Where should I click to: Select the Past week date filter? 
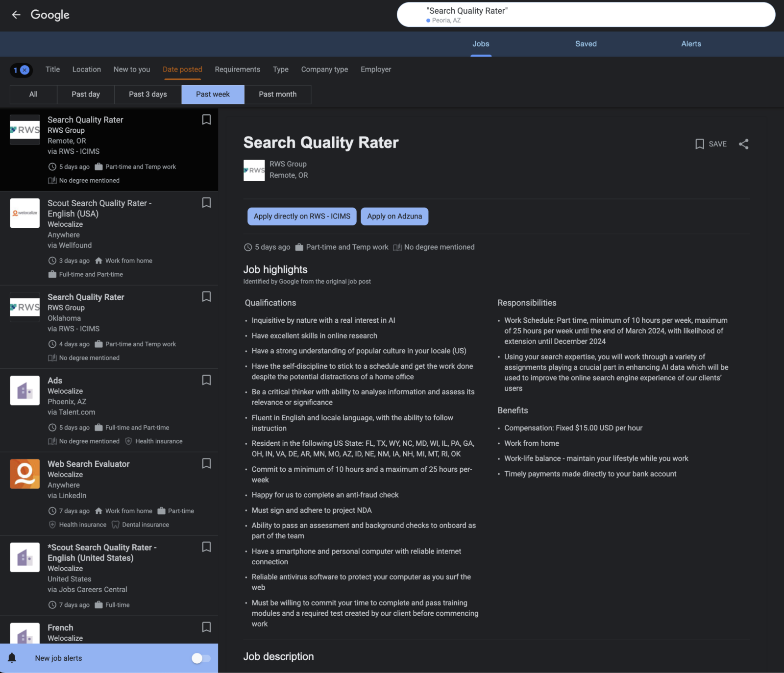(x=213, y=95)
